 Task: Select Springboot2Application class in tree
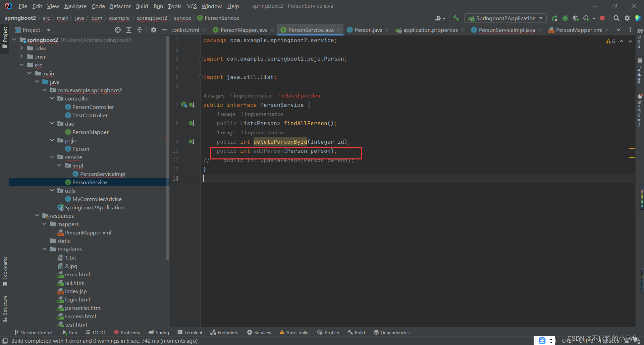click(x=95, y=207)
